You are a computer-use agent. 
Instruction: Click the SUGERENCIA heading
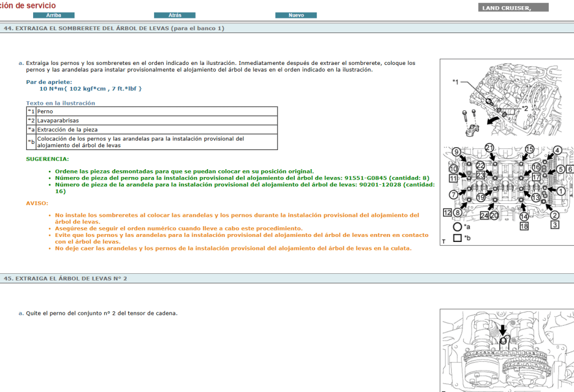pos(48,159)
